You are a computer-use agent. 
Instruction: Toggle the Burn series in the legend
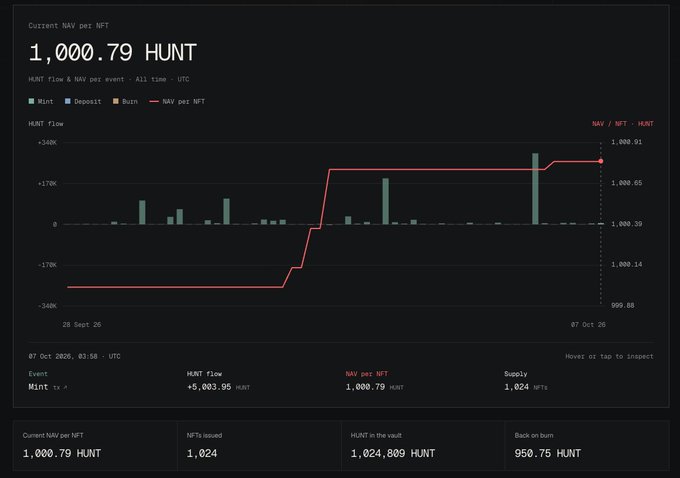125,101
